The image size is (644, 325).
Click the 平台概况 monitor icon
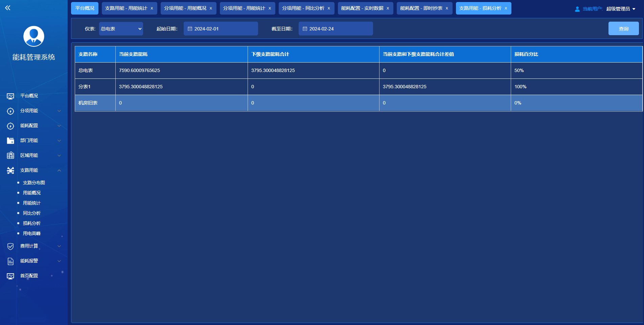pyautogui.click(x=10, y=96)
